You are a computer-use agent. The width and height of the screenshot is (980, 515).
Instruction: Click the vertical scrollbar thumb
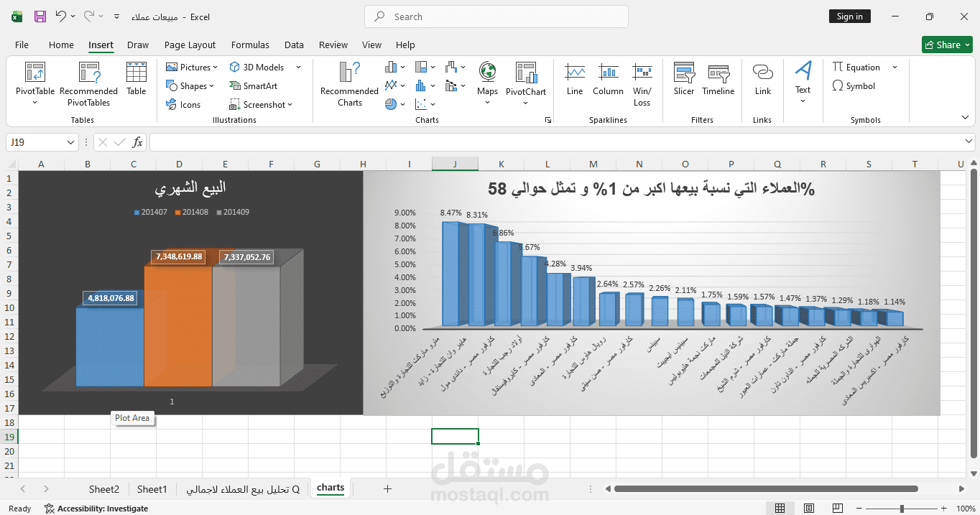coord(974,312)
